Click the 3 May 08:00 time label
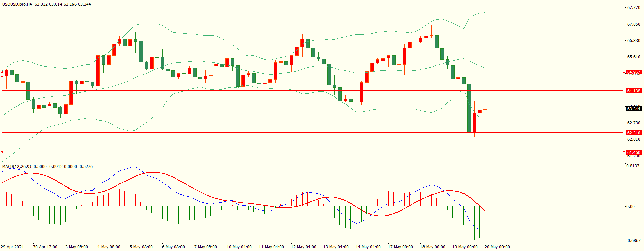The height and width of the screenshot is (251, 644). tap(77, 247)
